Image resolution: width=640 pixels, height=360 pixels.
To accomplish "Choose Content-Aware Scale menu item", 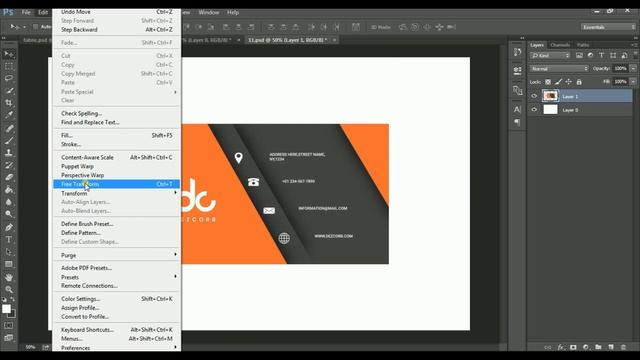I will coord(117,157).
